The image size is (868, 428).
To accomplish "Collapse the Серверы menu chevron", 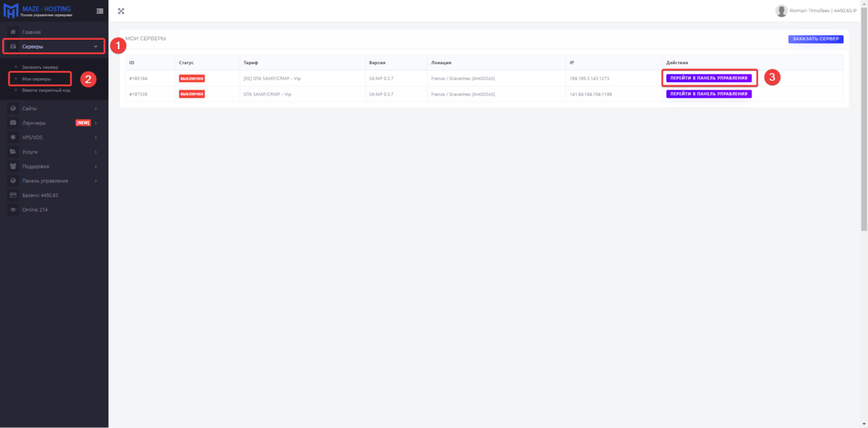I will point(96,47).
